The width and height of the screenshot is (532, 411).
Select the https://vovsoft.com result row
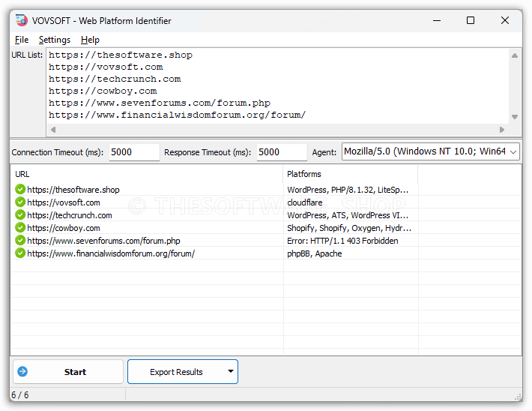(266, 202)
